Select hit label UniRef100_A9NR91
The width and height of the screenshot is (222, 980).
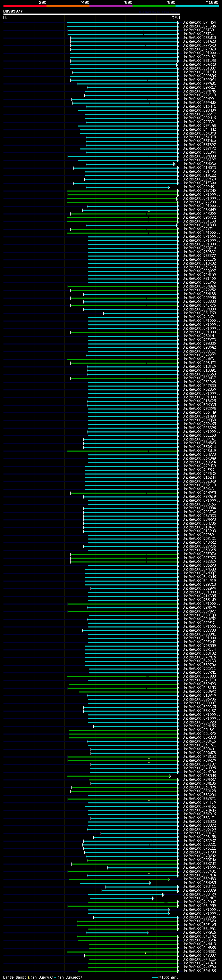pyautogui.click(x=199, y=99)
